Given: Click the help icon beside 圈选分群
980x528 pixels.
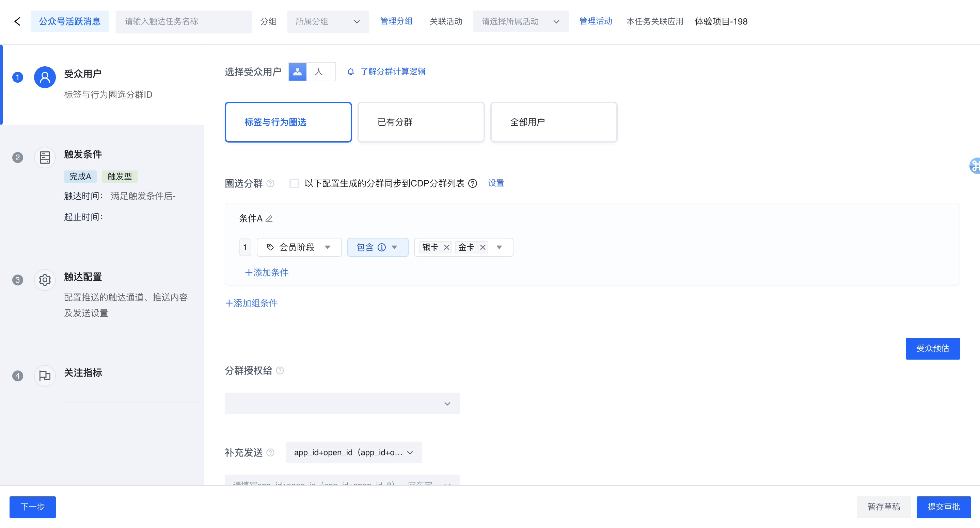Looking at the screenshot, I should 270,184.
